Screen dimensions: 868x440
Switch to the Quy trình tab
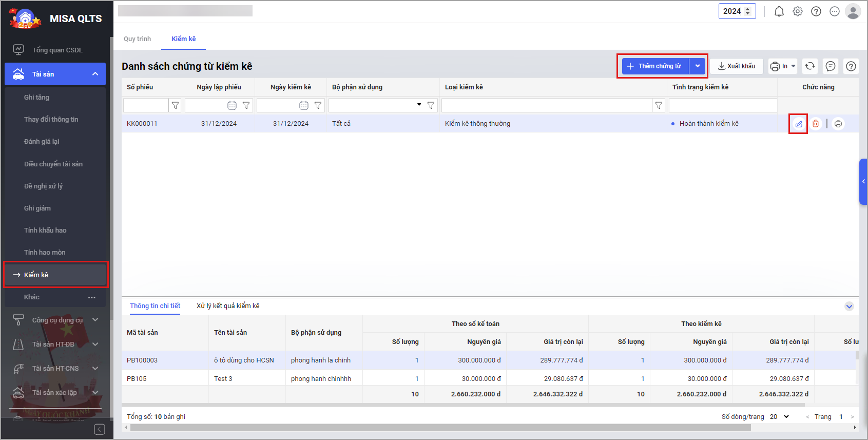click(137, 39)
